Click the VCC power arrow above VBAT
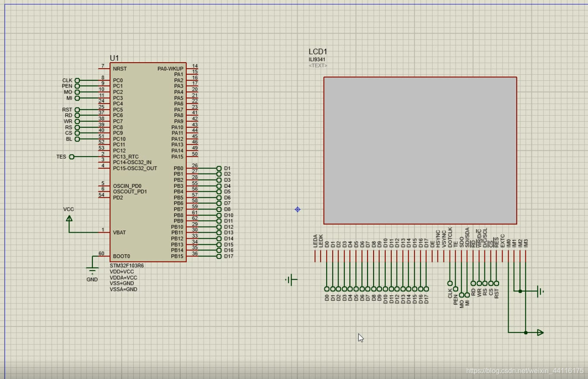Image resolution: width=588 pixels, height=379 pixels. [69, 218]
